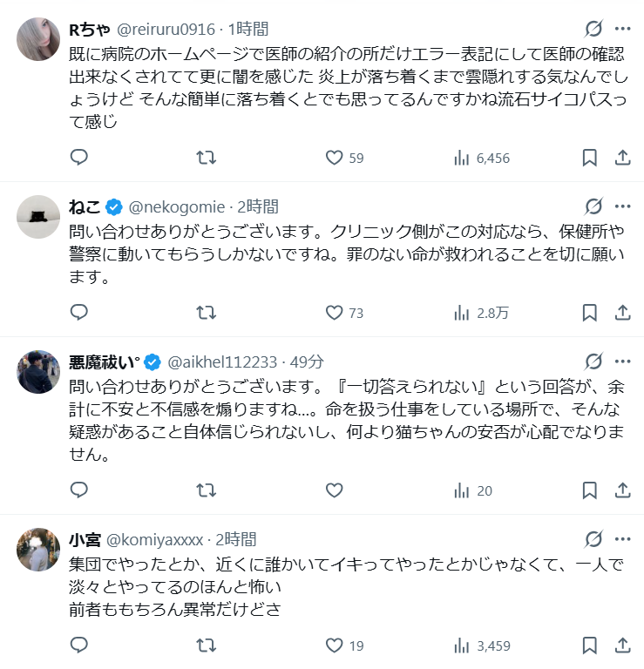Bookmark Rちゃ's tweet

(589, 158)
